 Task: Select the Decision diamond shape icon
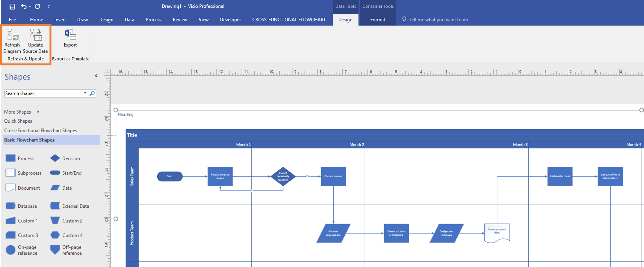pyautogui.click(x=55, y=158)
